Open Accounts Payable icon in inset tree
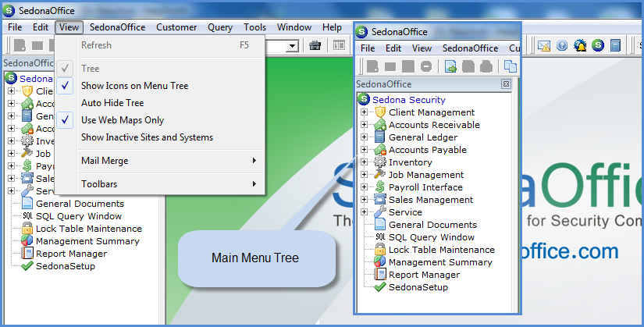Image resolution: width=644 pixels, height=327 pixels. 380,150
